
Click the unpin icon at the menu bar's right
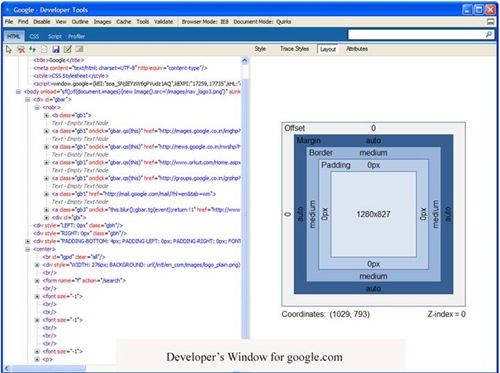tap(490, 22)
